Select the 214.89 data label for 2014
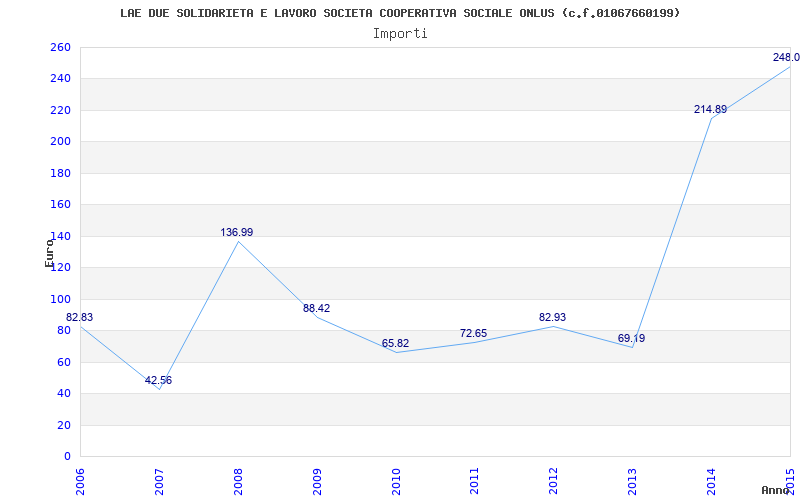The height and width of the screenshot is (500, 800). (710, 109)
